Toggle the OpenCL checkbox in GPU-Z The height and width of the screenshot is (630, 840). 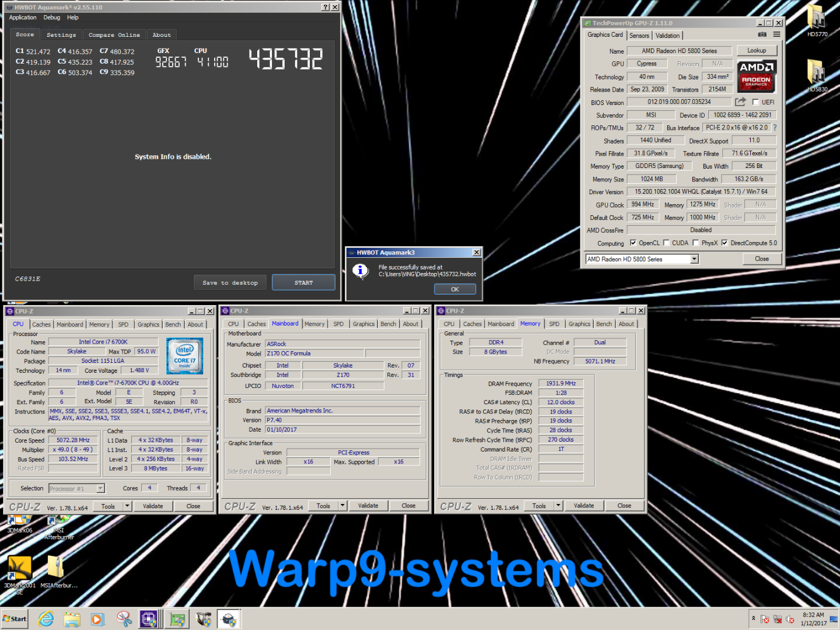tap(633, 243)
